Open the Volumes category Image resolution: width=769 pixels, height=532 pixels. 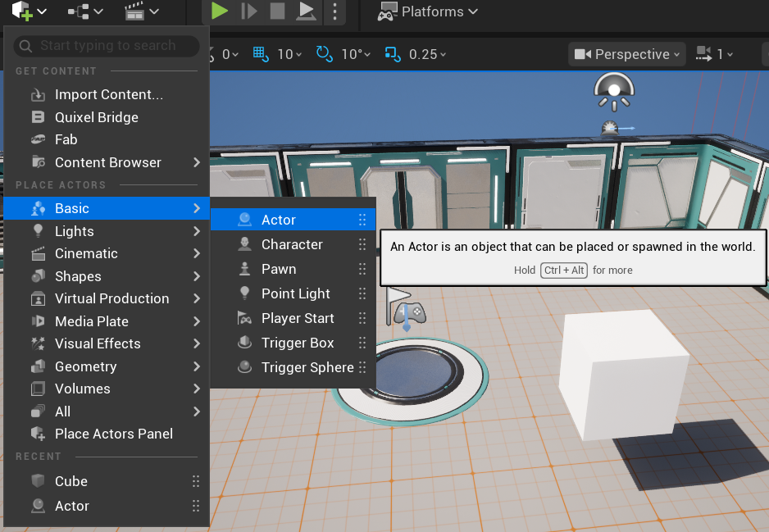pyautogui.click(x=107, y=389)
